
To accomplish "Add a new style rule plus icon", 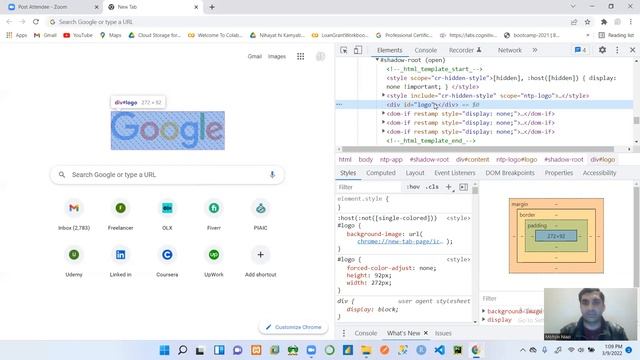I will point(449,187).
